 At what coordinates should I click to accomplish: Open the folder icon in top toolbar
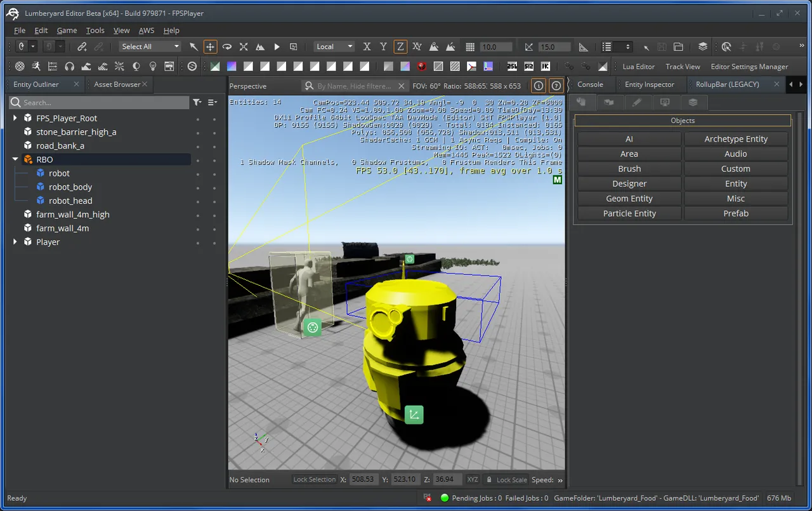pyautogui.click(x=678, y=46)
